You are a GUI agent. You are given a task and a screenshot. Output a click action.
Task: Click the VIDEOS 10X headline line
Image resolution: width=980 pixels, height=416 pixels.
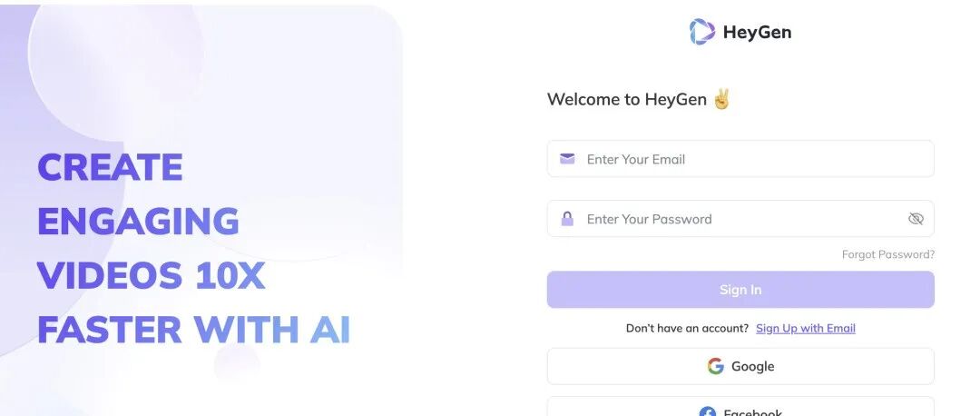coord(151,276)
